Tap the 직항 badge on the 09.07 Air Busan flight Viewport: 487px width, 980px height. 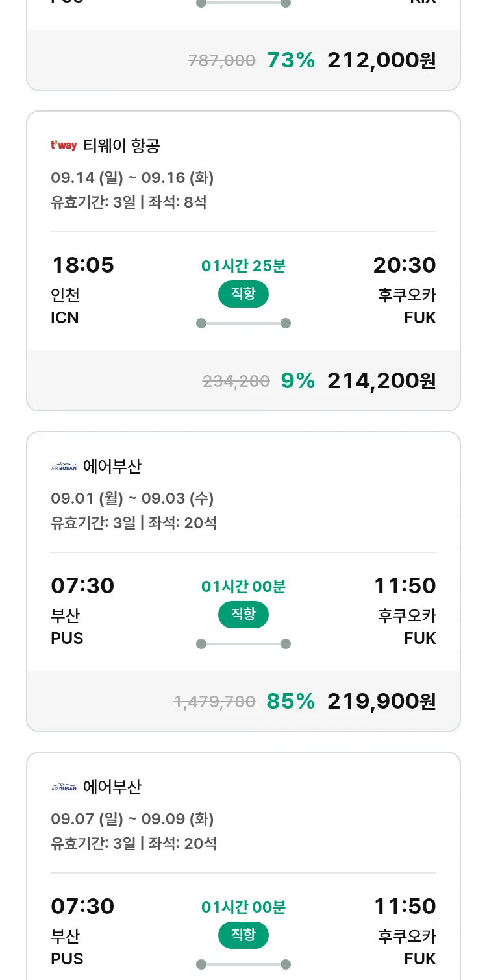[243, 935]
